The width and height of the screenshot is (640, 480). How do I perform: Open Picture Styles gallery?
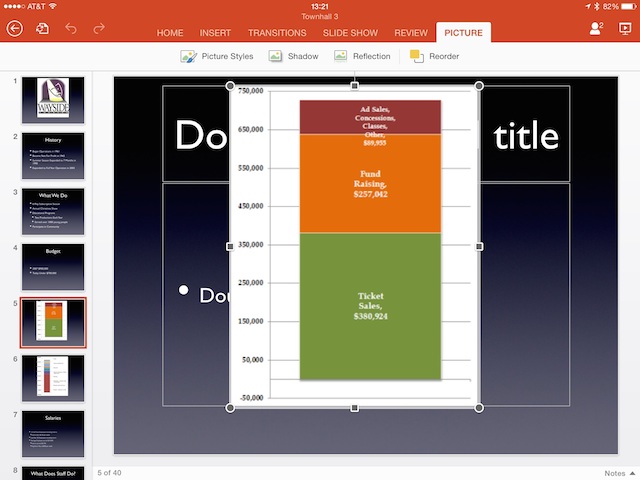(217, 56)
